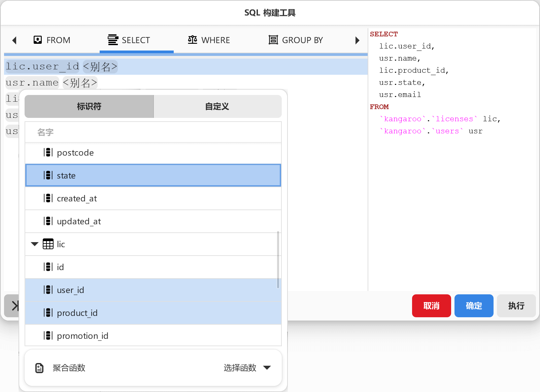Screen dimensions: 540x392
Task: Click the collapse panel icon at bottom left
Action: pyautogui.click(x=15, y=306)
